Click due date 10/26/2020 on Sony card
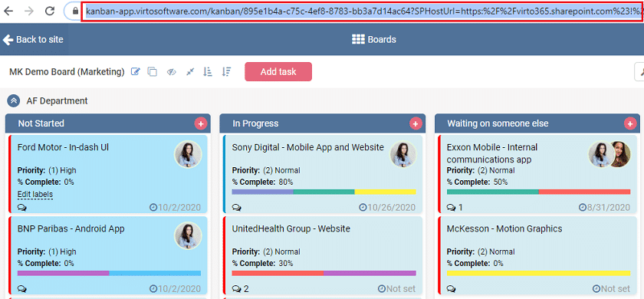Viewport: 644px width, 299px height. pyautogui.click(x=387, y=208)
